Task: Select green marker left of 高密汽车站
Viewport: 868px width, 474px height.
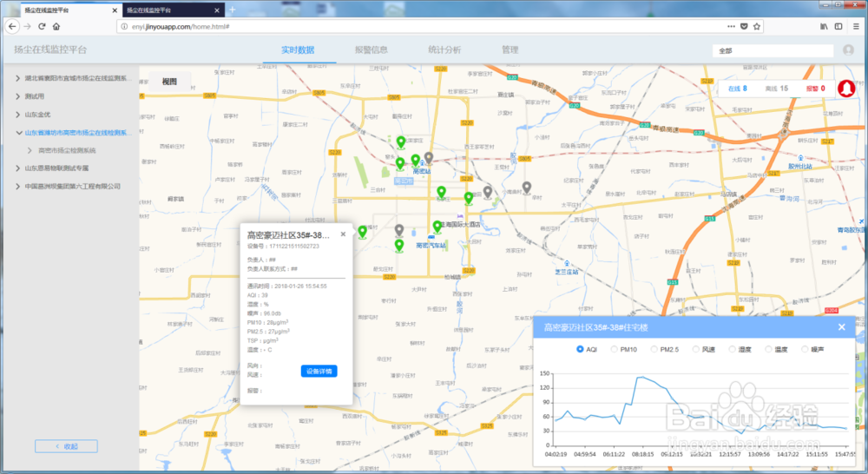Action: [x=399, y=246]
